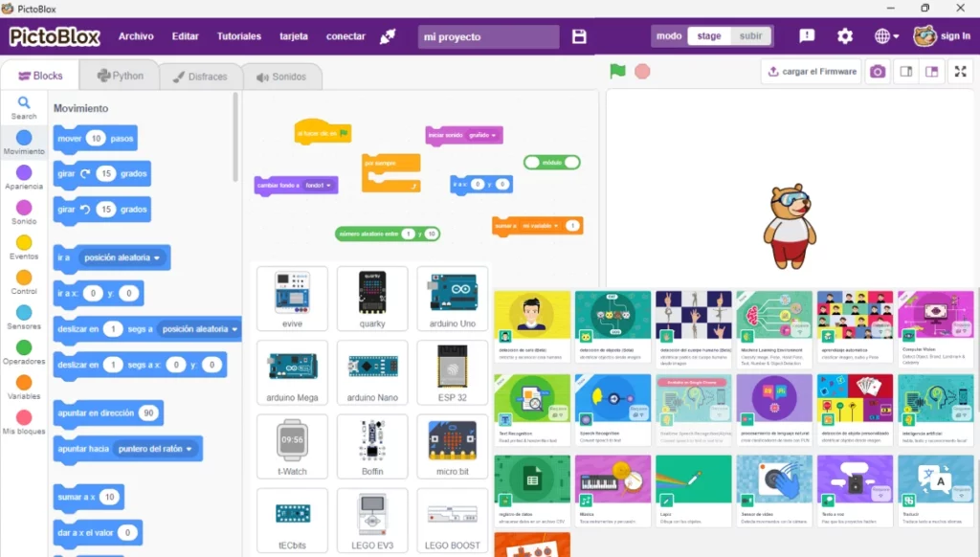Select the Control block category

[x=24, y=282]
